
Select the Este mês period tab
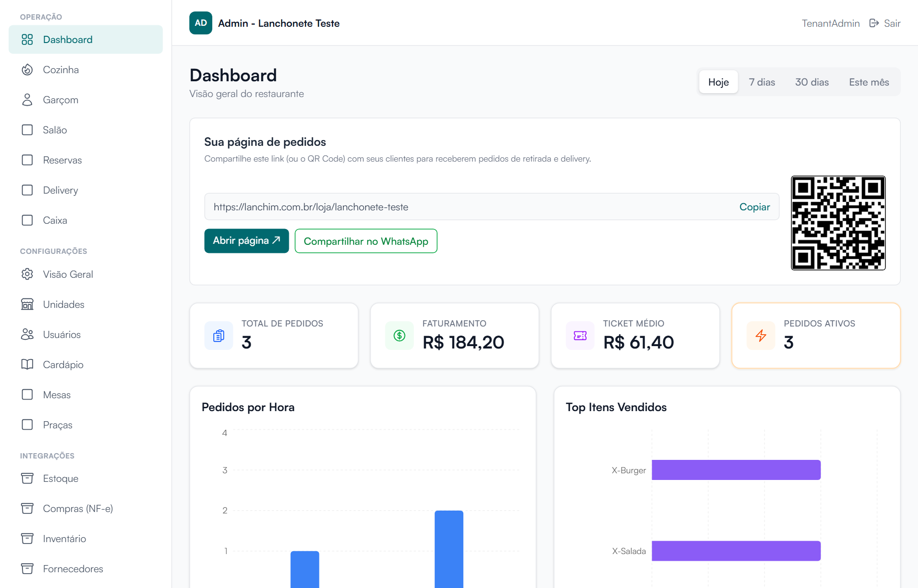click(x=869, y=82)
